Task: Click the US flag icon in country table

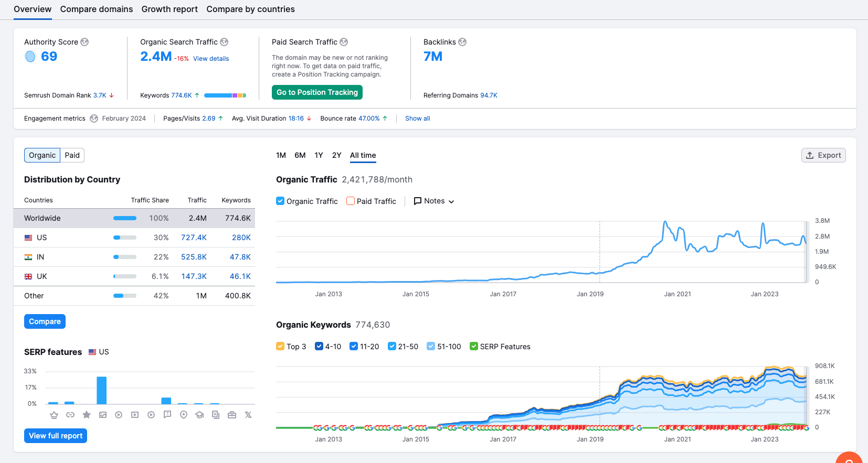Action: pos(28,238)
